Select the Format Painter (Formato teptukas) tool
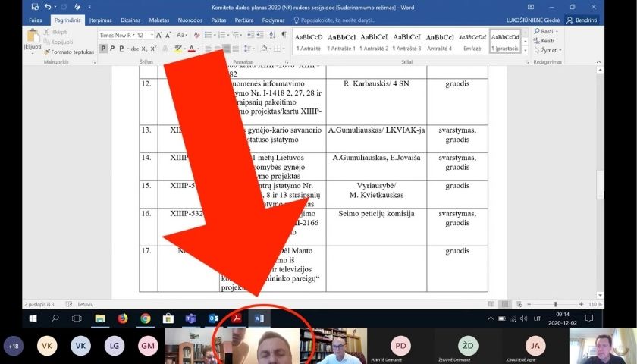Screen dimensions: 637x364 point(68,52)
